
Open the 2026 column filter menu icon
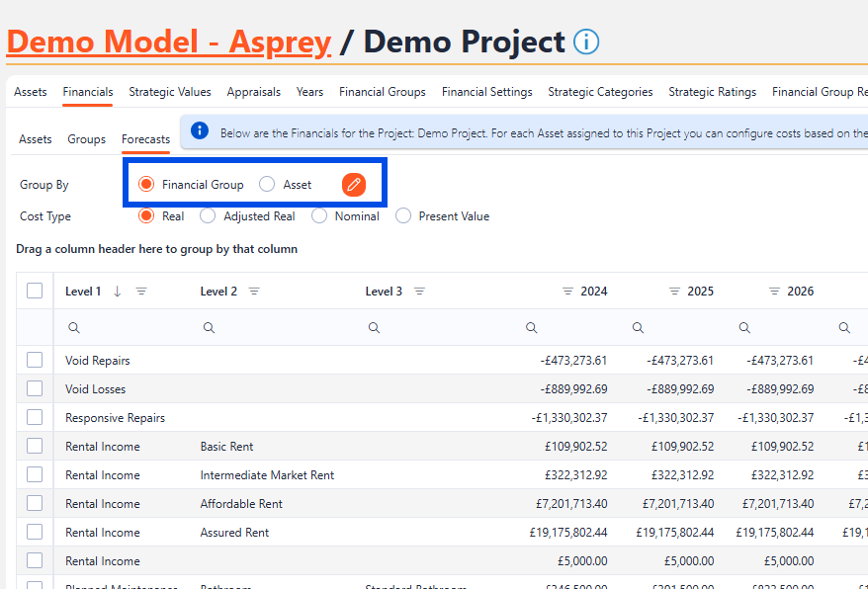774,292
